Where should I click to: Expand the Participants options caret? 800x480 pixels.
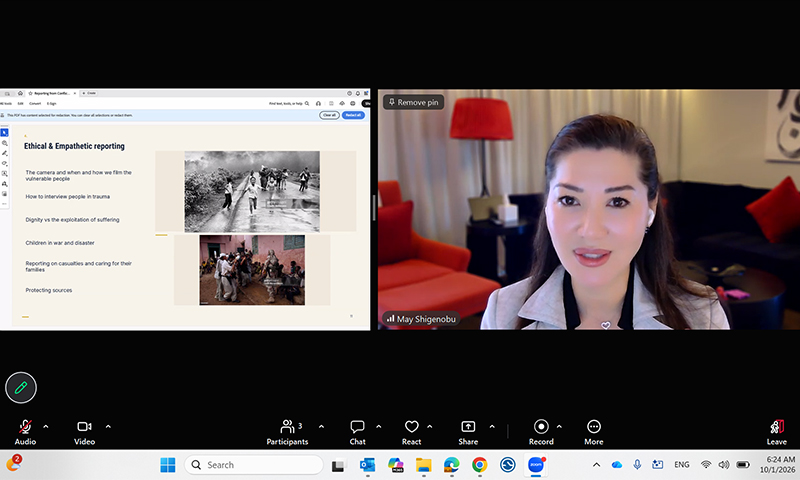tap(321, 426)
